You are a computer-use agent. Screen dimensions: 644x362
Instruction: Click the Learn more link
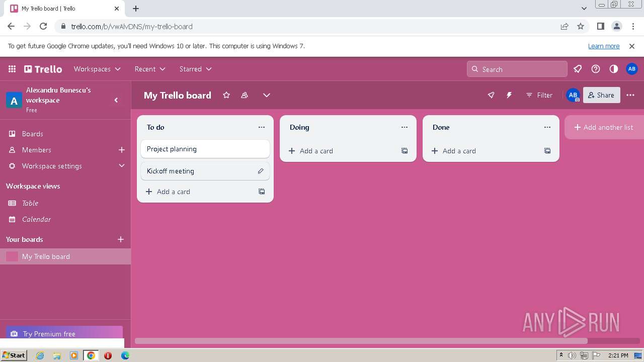coord(604,46)
